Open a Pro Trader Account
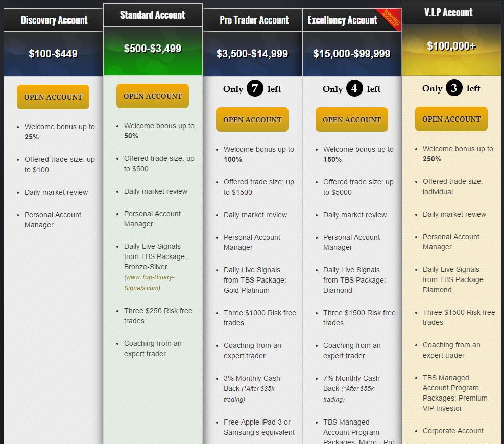Viewport: 504px width, 444px height. coord(252,120)
